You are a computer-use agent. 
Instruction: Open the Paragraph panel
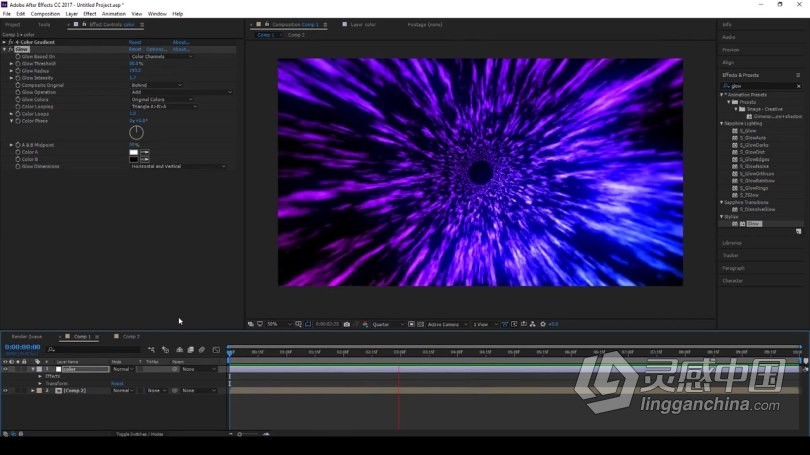pyautogui.click(x=734, y=268)
